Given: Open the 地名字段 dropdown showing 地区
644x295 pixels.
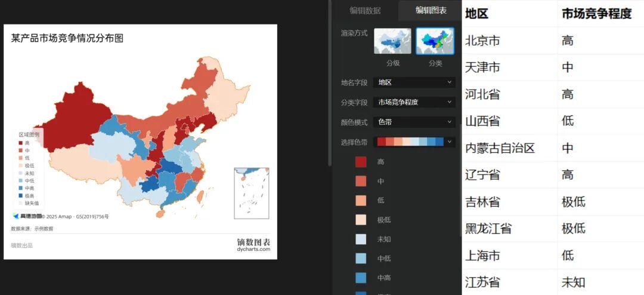Looking at the screenshot, I should coord(414,82).
